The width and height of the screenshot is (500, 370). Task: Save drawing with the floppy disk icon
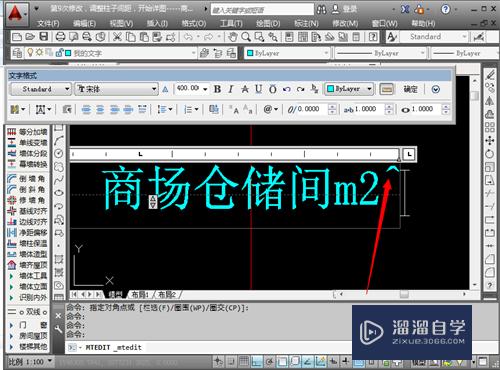(x=44, y=37)
